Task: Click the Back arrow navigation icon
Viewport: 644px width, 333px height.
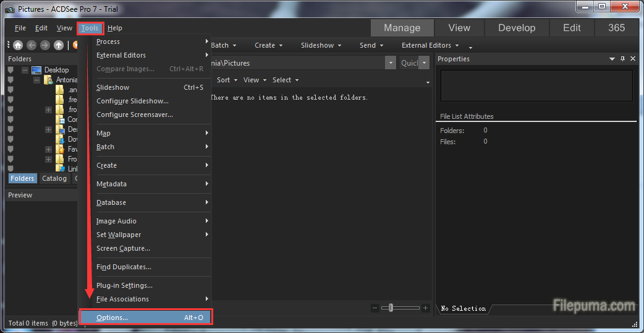Action: 32,45
